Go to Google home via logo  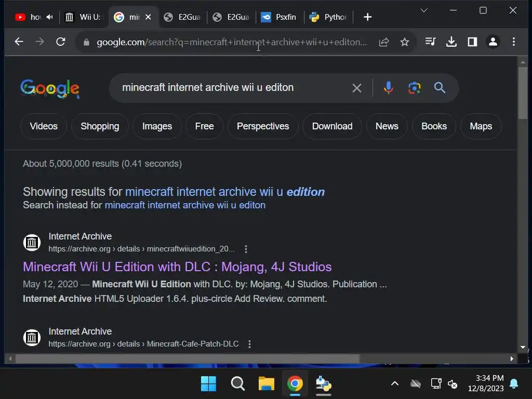point(50,88)
